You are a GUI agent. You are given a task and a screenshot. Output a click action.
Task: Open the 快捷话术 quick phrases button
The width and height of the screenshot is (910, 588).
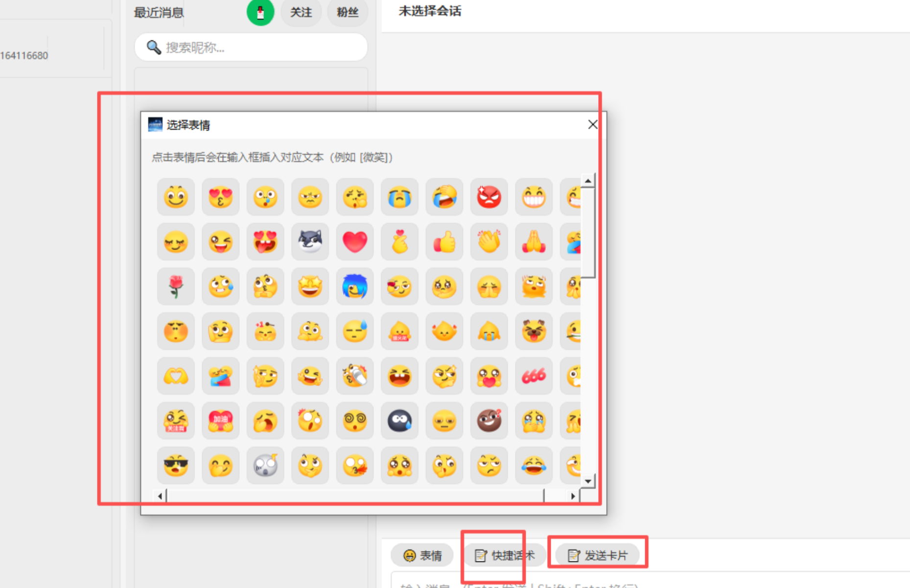[x=505, y=555]
